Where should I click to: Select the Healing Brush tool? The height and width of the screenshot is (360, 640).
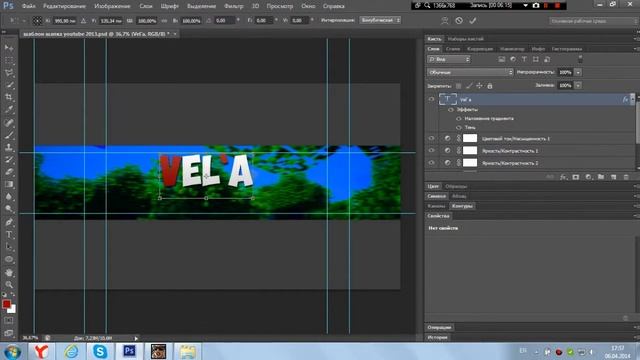click(9, 122)
